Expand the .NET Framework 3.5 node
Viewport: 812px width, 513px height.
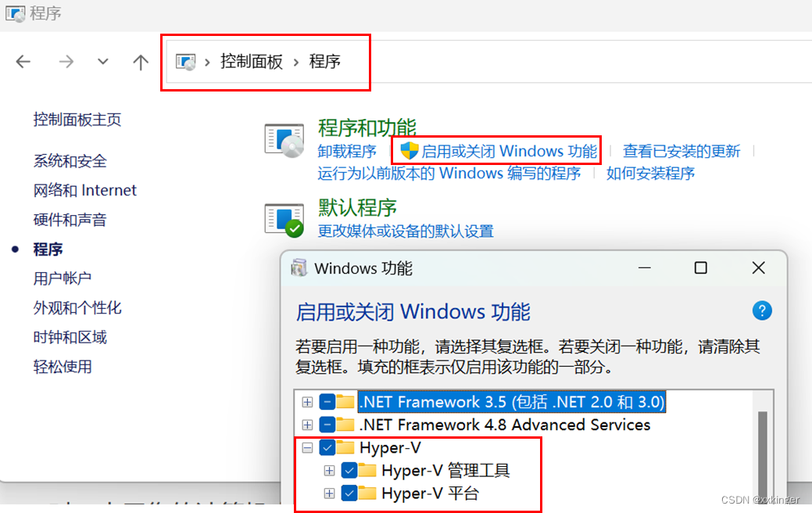307,402
